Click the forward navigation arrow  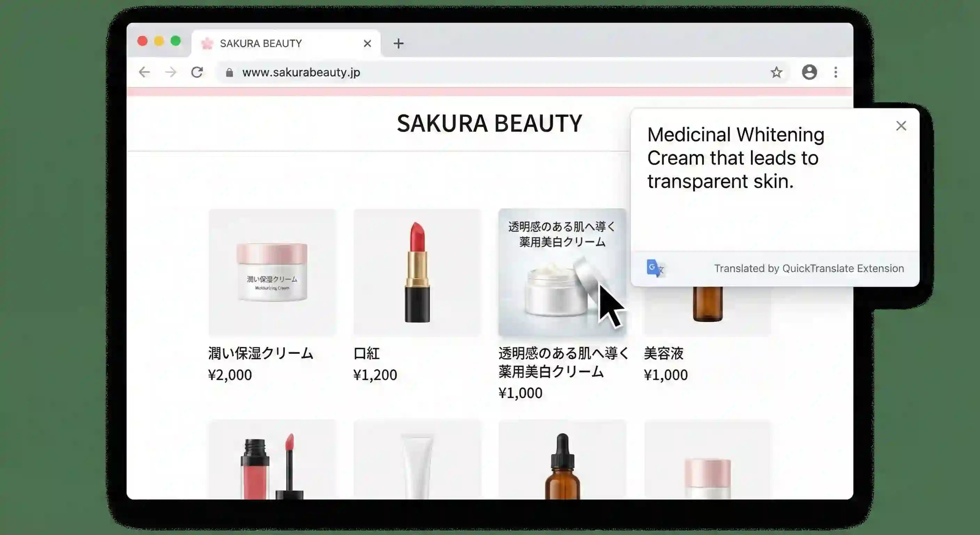point(171,72)
